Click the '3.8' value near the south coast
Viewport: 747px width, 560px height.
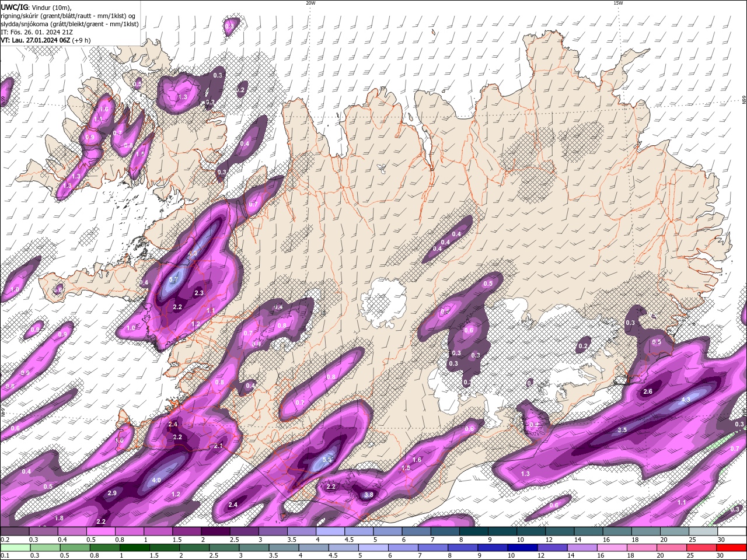pyautogui.click(x=368, y=495)
